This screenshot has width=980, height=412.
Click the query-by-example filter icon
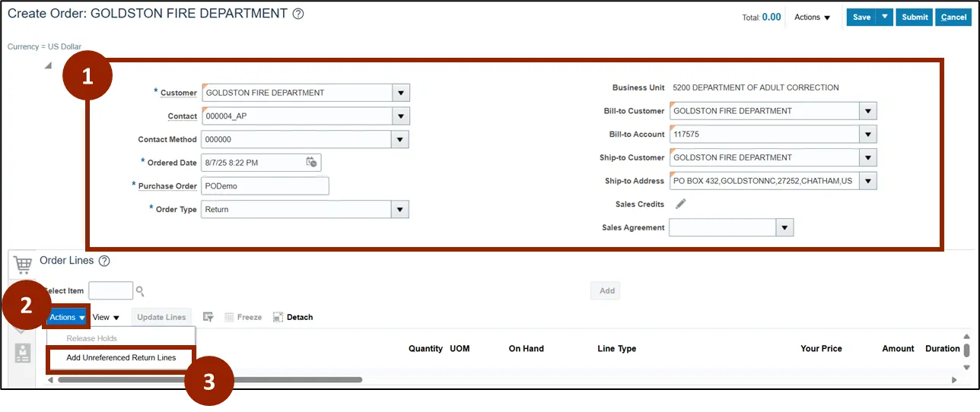coord(208,317)
